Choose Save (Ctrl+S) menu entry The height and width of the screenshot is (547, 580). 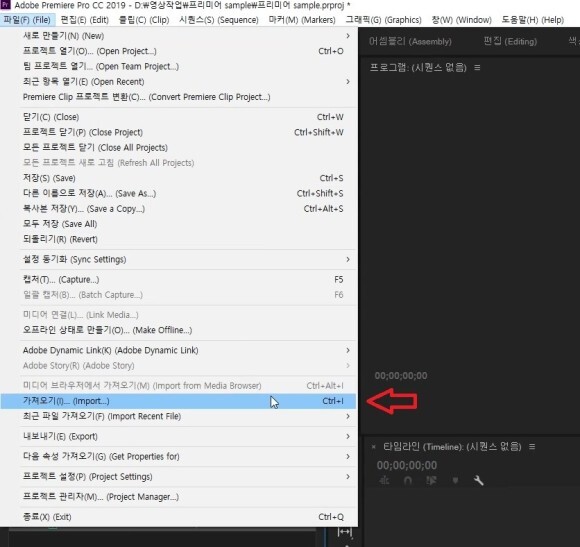click(178, 178)
